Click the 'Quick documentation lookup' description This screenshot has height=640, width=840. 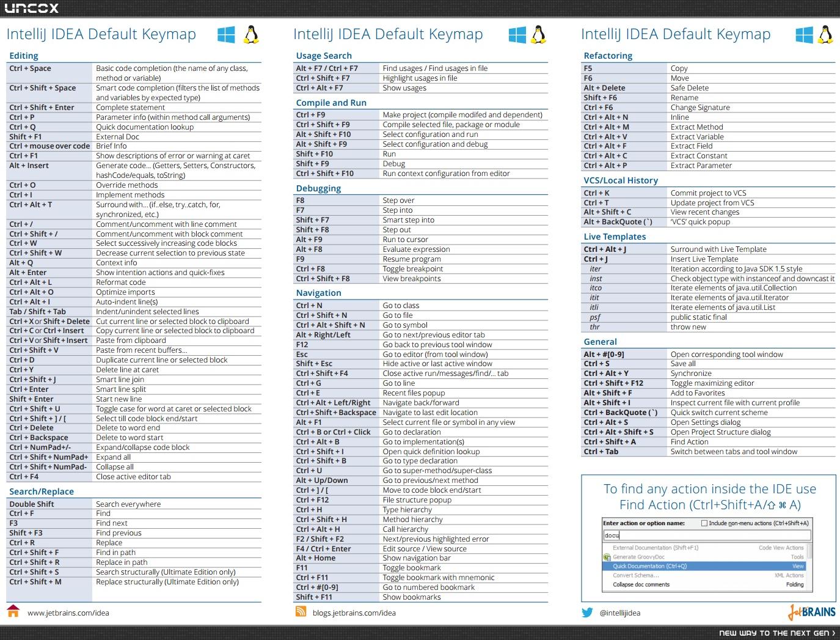[145, 127]
